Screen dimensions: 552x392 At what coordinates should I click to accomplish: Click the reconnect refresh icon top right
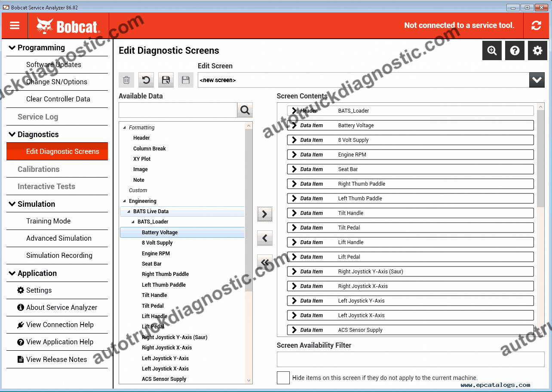pos(536,25)
